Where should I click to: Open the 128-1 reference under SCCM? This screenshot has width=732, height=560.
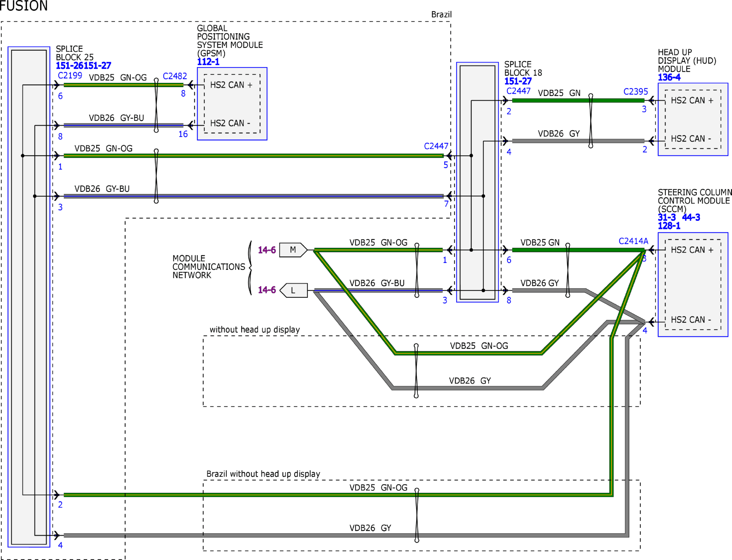(x=669, y=226)
